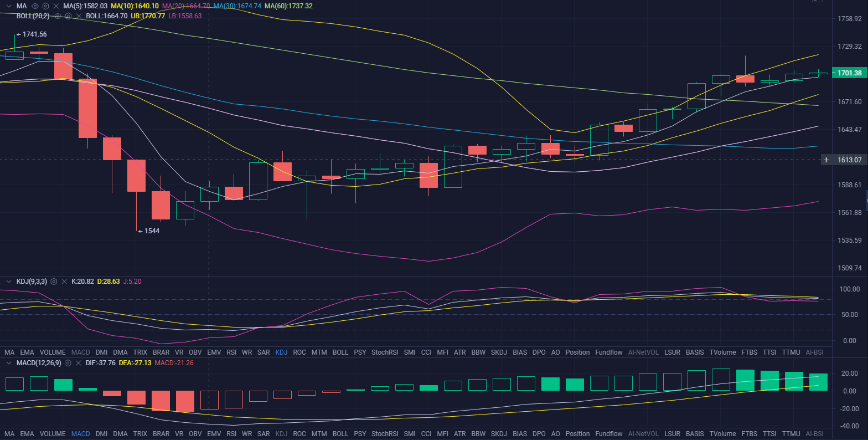868x440 pixels.
Task: Click the plus icon beside price 1613.07
Action: pyautogui.click(x=826, y=160)
